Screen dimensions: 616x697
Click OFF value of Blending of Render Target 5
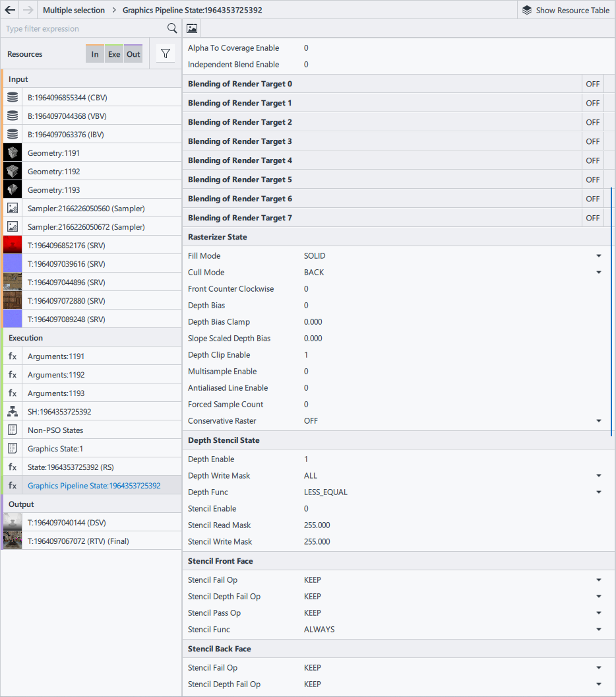click(592, 180)
